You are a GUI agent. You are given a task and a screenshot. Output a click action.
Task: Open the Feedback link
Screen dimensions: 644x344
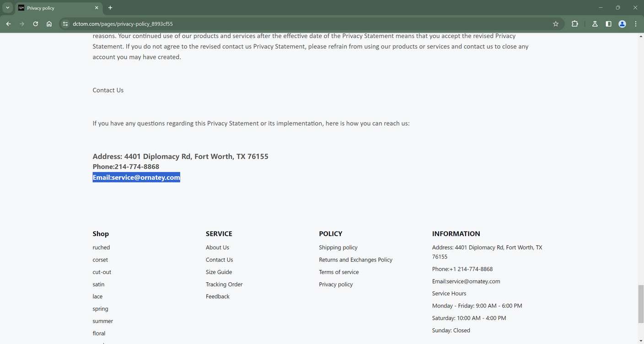tap(217, 296)
